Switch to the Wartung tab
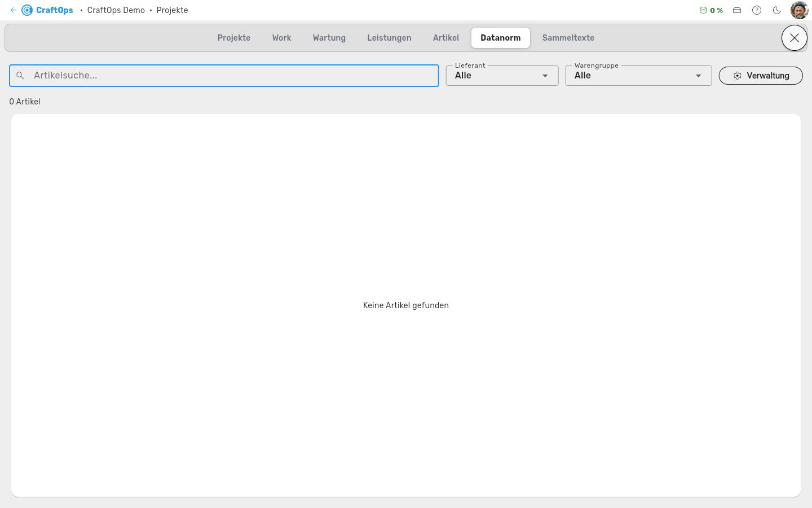This screenshot has width=812, height=508. click(x=329, y=38)
